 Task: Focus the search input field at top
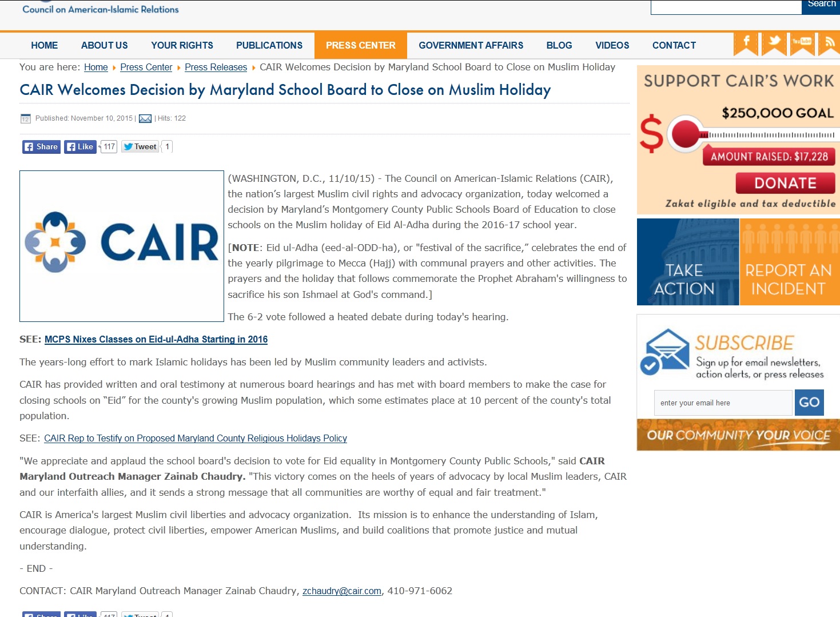tap(726, 6)
